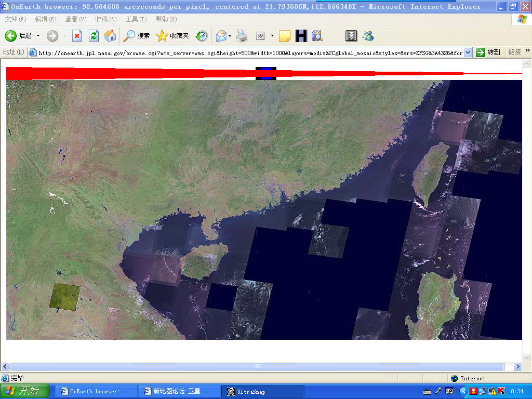Image resolution: width=532 pixels, height=399 pixels.
Task: Click the address bar URL field
Action: tap(249, 52)
